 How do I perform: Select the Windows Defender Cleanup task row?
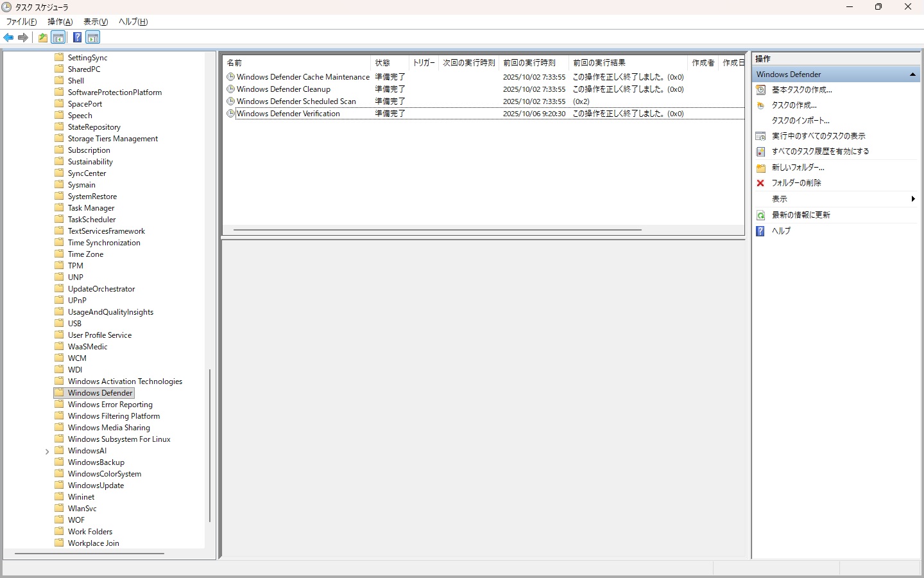283,89
